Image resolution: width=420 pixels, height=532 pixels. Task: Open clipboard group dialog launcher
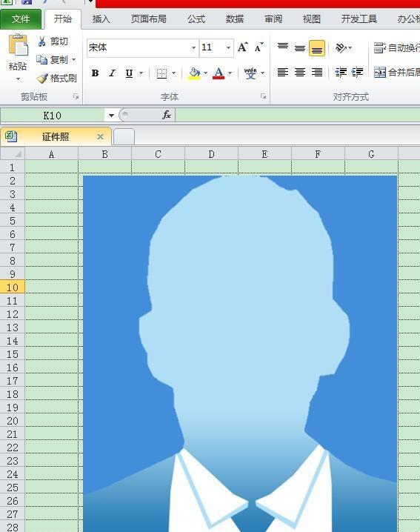pyautogui.click(x=76, y=97)
